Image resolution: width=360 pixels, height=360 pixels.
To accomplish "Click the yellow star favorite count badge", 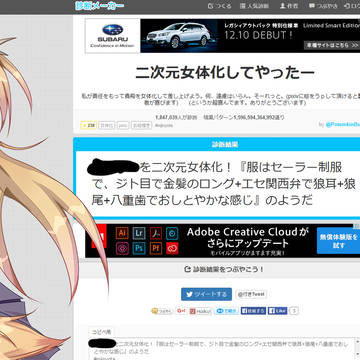I will pyautogui.click(x=89, y=126).
